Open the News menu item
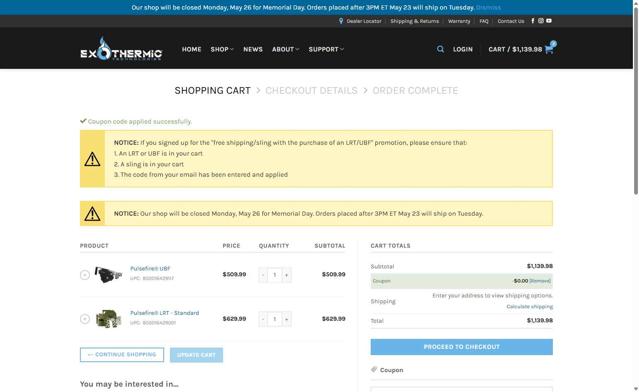Screen dimensions: 639x392 tap(253, 49)
